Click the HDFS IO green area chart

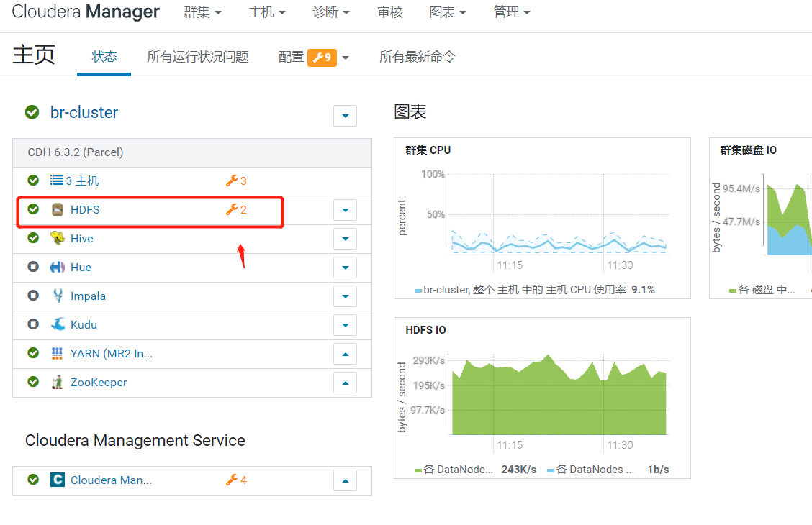pos(559,395)
